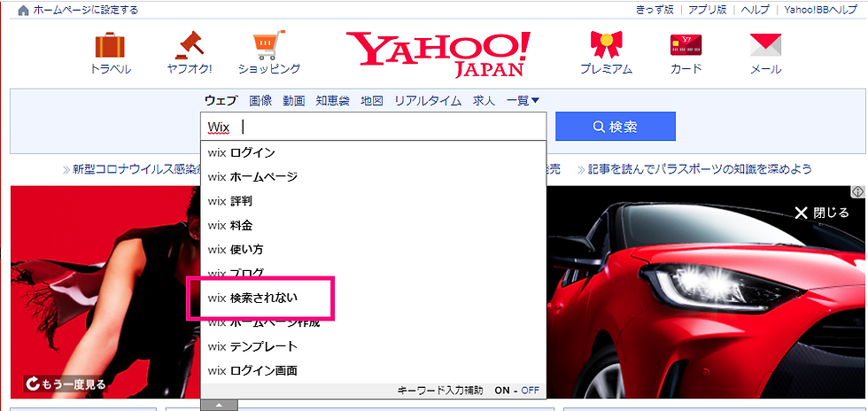Screen dimensions: 868x411
Task: Choose suggestion wix テンプレート
Action: [374, 346]
